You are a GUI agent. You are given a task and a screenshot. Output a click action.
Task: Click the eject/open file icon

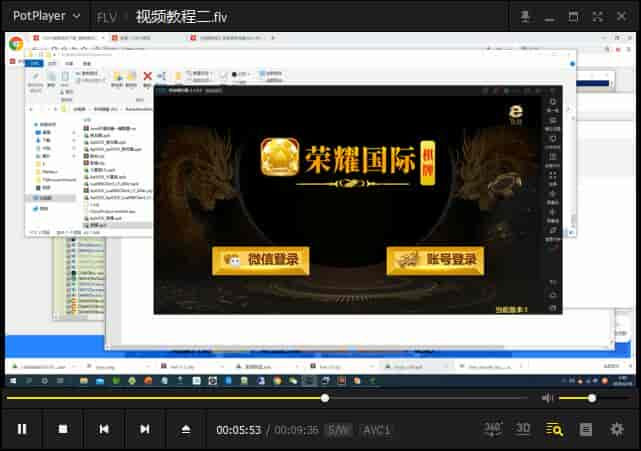185,429
